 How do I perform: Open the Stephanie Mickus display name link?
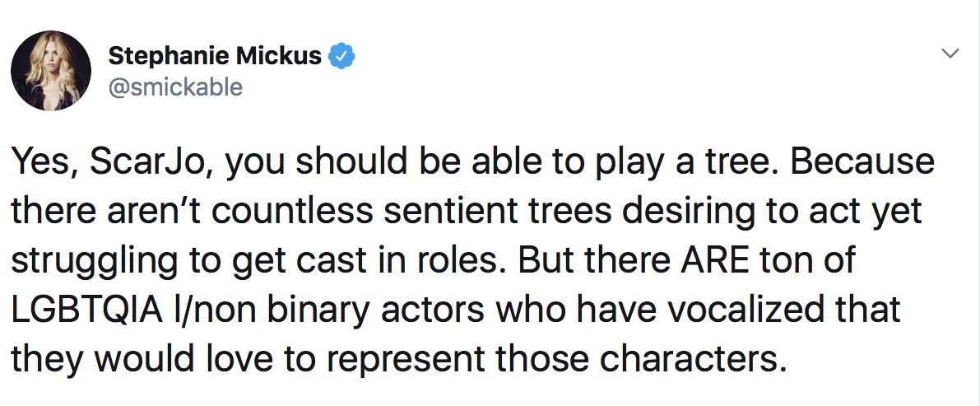coord(215,56)
